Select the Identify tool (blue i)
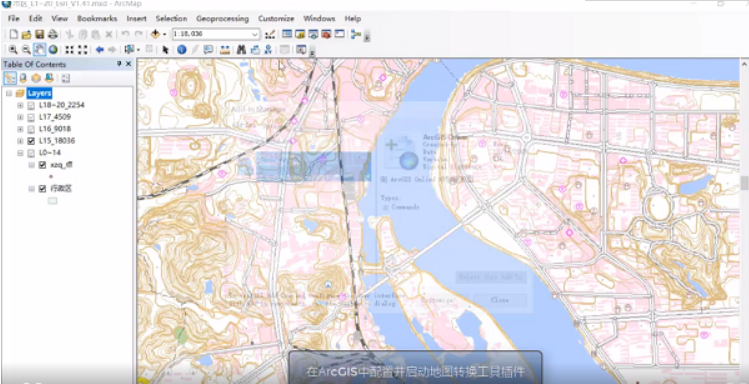This screenshot has width=749, height=384. coord(182,49)
